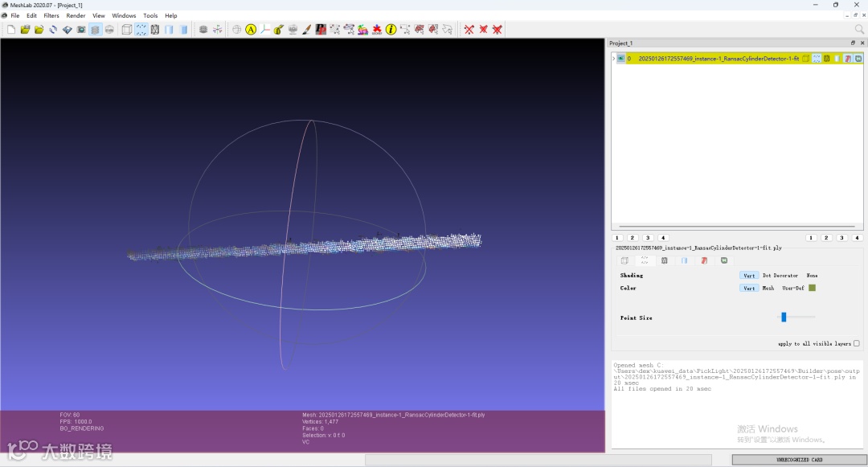Enable apply to all visible layers checkbox
This screenshot has width=868, height=467.
coord(857,343)
